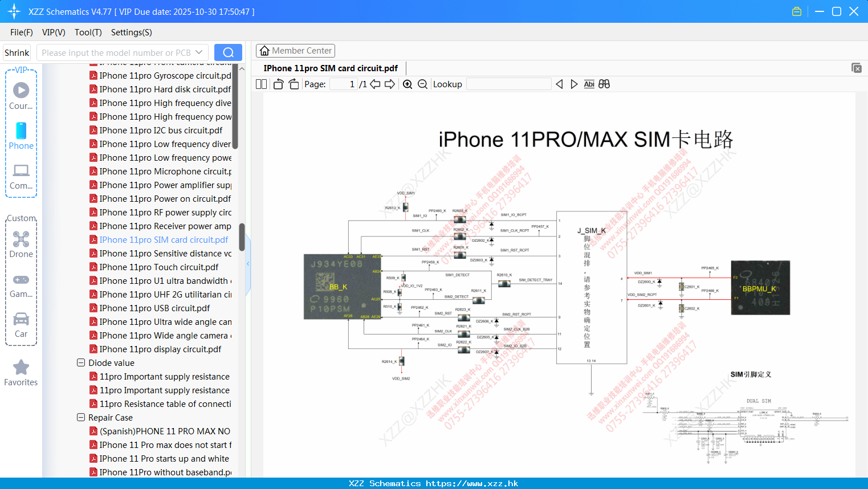Open the VIP(V) menu
The width and height of the screenshot is (868, 489).
(54, 32)
